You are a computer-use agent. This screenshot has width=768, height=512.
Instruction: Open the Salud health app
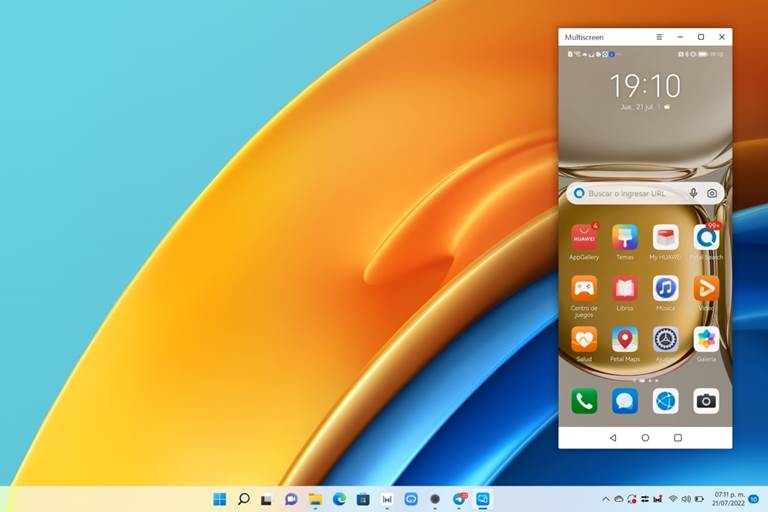coord(584,340)
